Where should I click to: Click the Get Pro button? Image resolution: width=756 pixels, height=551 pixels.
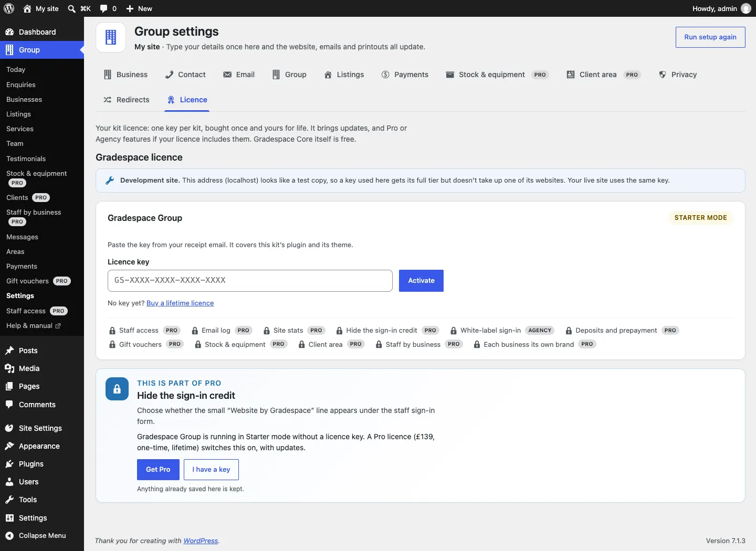[x=158, y=470]
